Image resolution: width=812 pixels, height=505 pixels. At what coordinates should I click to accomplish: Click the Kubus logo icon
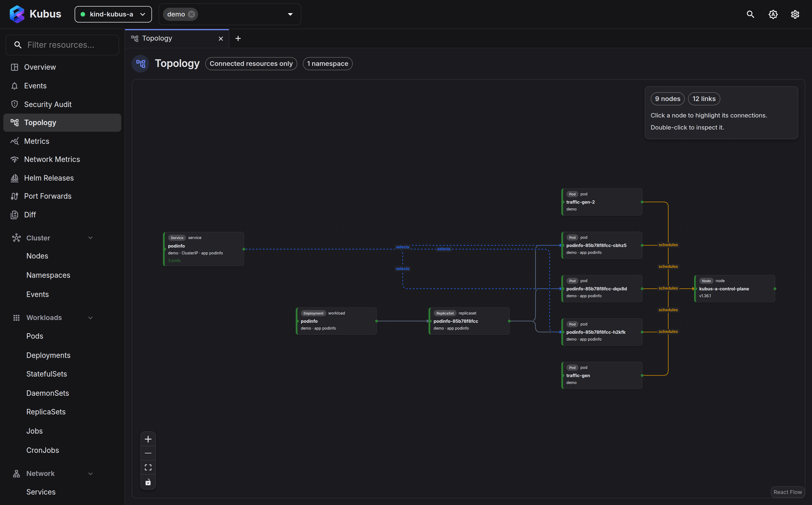tap(17, 14)
